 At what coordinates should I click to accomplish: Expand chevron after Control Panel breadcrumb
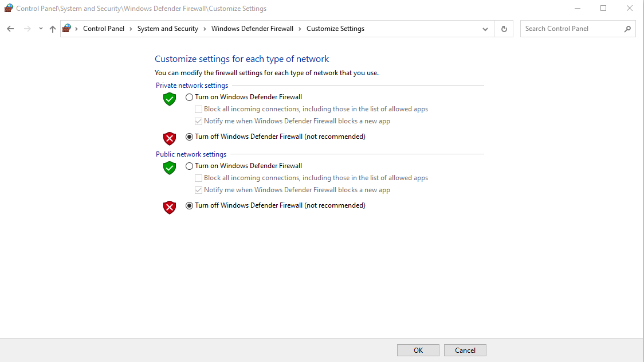pos(131,29)
